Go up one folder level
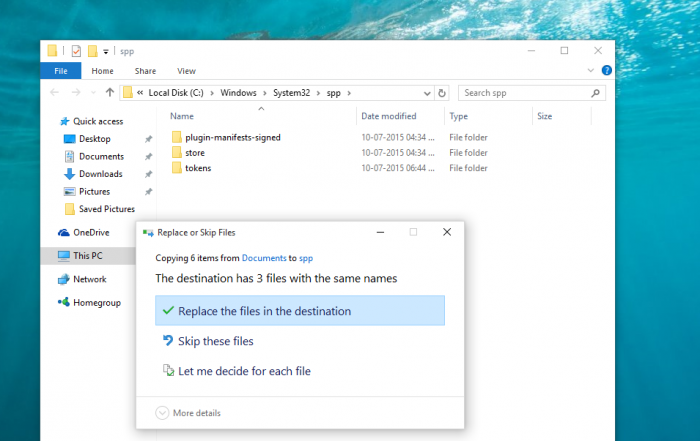The image size is (700, 441). click(x=110, y=92)
